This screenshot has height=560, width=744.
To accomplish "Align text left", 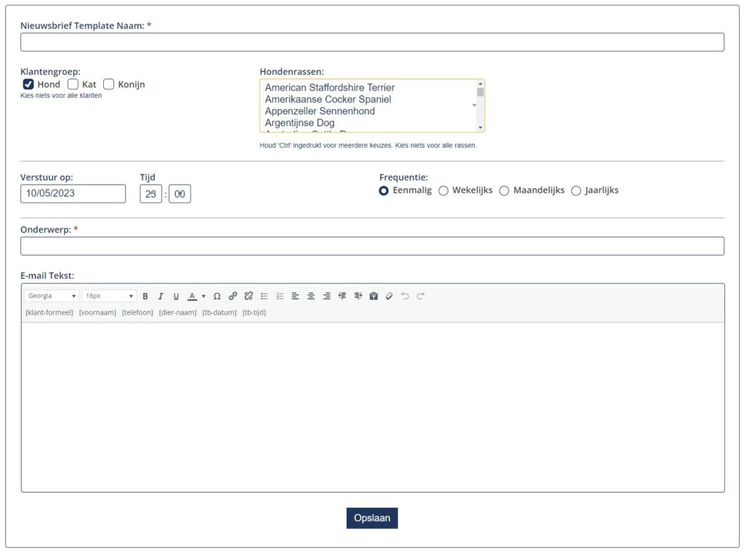I will [x=295, y=296].
